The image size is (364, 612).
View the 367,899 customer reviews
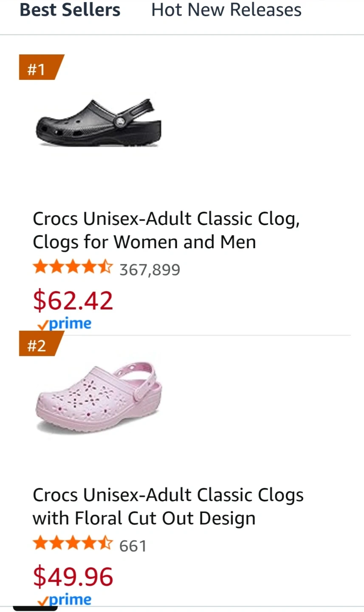[x=150, y=269]
